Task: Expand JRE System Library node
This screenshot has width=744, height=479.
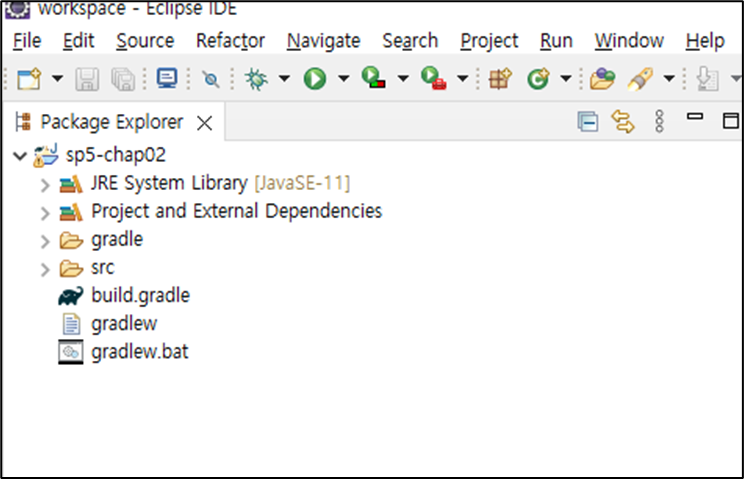Action: coord(45,185)
